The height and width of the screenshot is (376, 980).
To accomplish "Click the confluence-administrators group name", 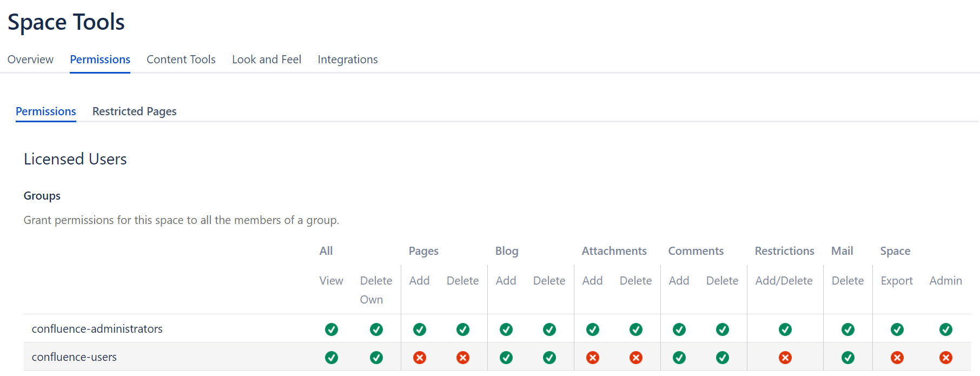I will (x=97, y=329).
